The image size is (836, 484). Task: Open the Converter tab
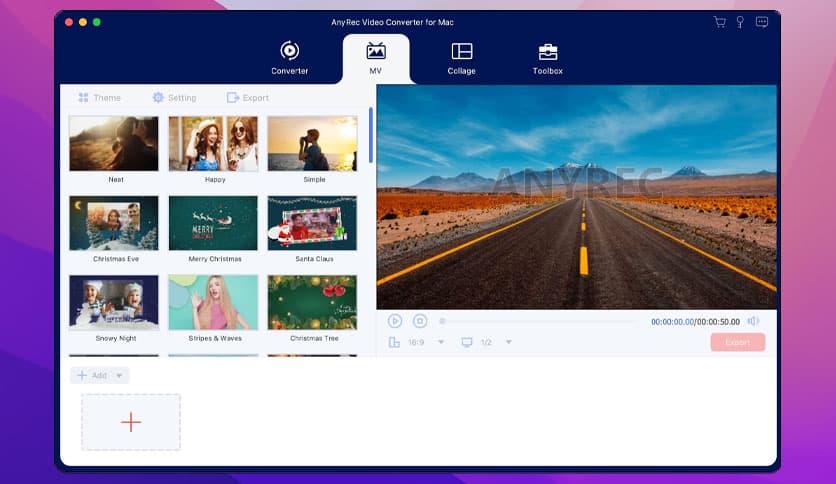pyautogui.click(x=290, y=58)
